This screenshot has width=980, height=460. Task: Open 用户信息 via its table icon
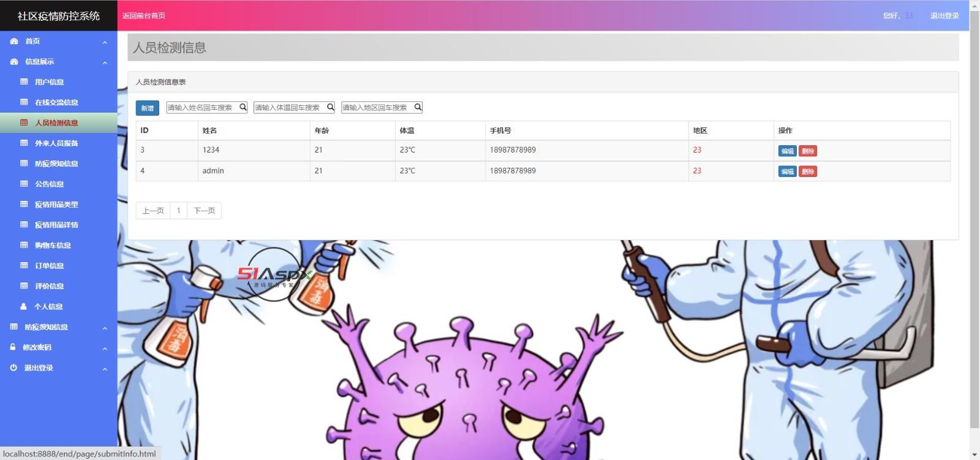pos(24,81)
